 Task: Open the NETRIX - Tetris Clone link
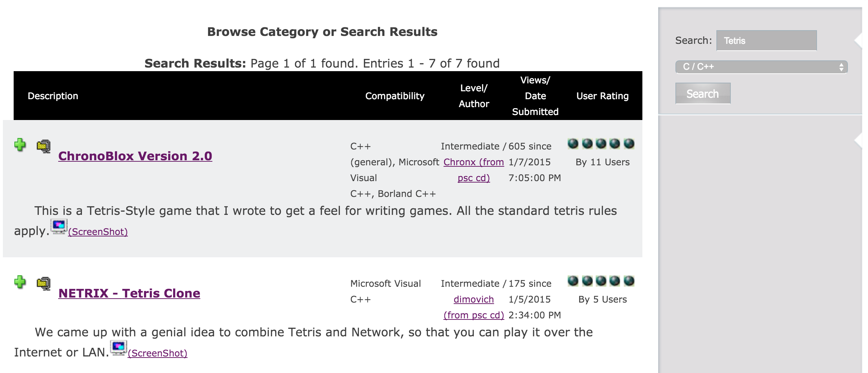(x=129, y=293)
